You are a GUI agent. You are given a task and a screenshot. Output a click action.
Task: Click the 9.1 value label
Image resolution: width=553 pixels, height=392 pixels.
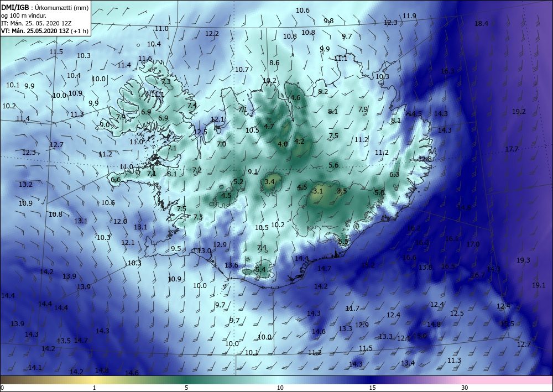[x=253, y=172]
